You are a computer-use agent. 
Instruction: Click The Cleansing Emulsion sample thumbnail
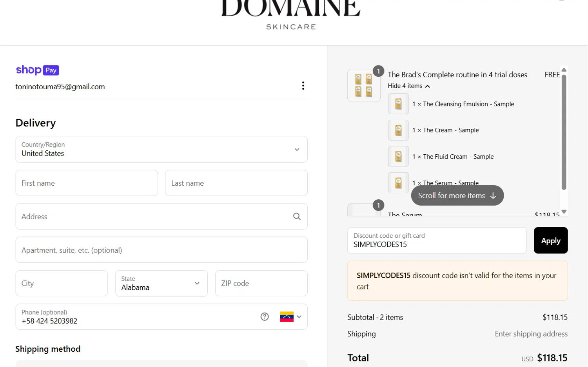[x=398, y=104]
